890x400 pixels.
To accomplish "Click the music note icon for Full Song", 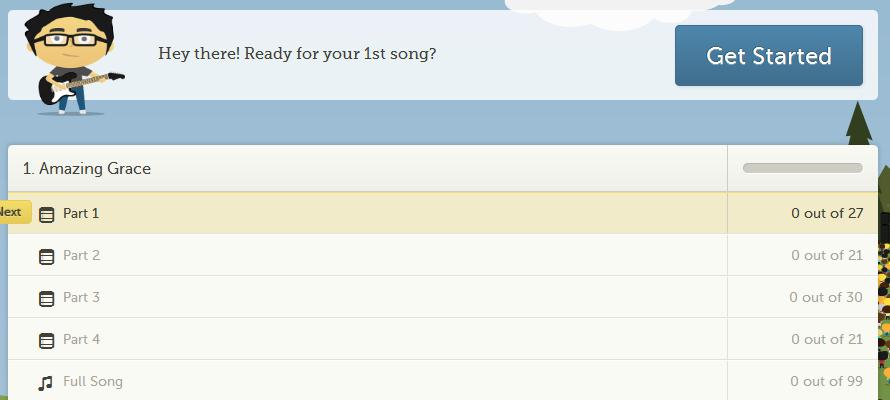I will click(45, 383).
